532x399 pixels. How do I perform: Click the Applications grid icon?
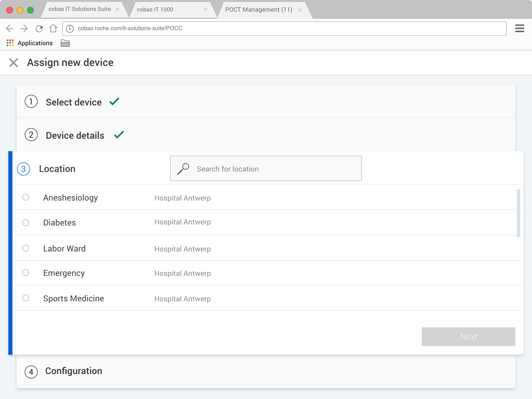pyautogui.click(x=10, y=43)
